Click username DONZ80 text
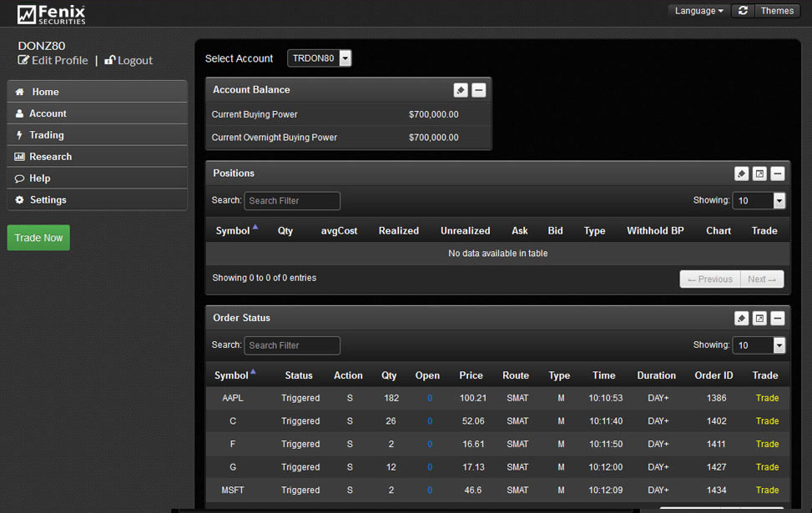 point(42,46)
